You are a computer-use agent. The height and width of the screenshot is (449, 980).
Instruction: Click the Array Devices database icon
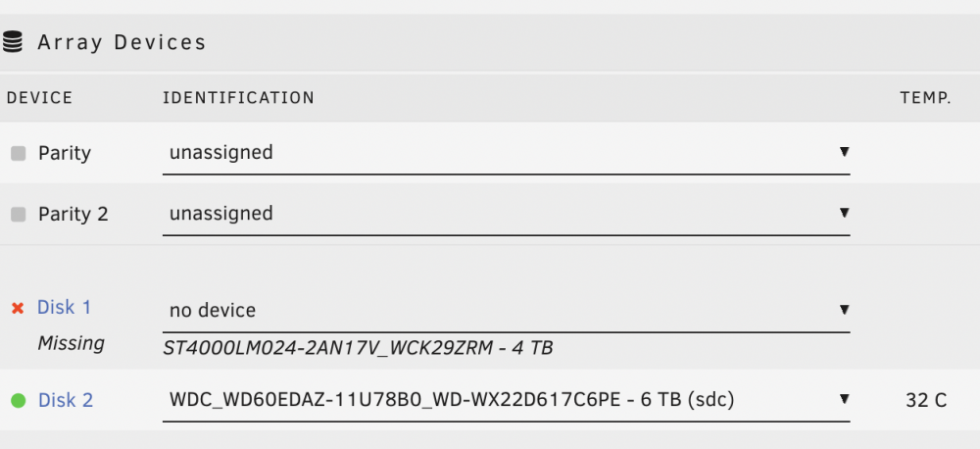tap(13, 42)
